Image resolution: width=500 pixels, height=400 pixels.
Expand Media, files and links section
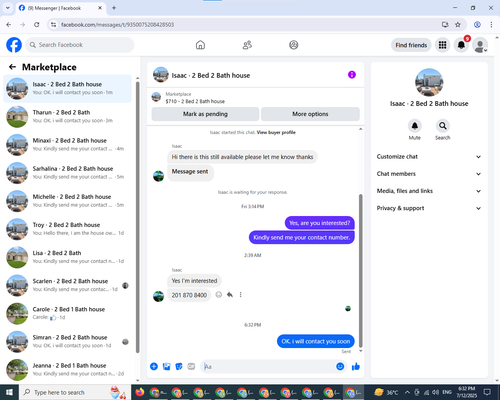(x=429, y=191)
